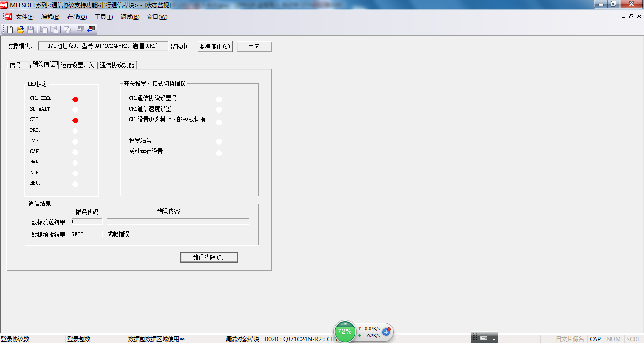The height and width of the screenshot is (343, 644).
Task: Click the green 72% floating ball
Action: [345, 331]
